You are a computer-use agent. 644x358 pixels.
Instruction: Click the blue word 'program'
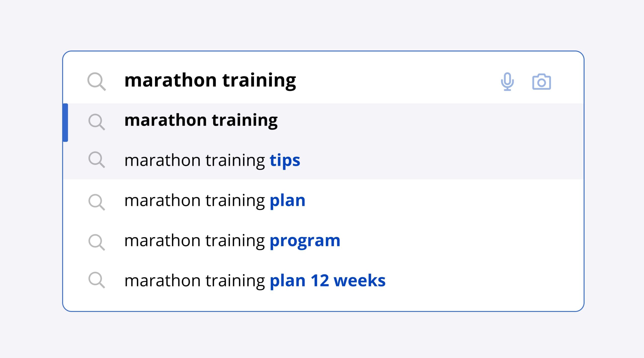[x=305, y=241]
